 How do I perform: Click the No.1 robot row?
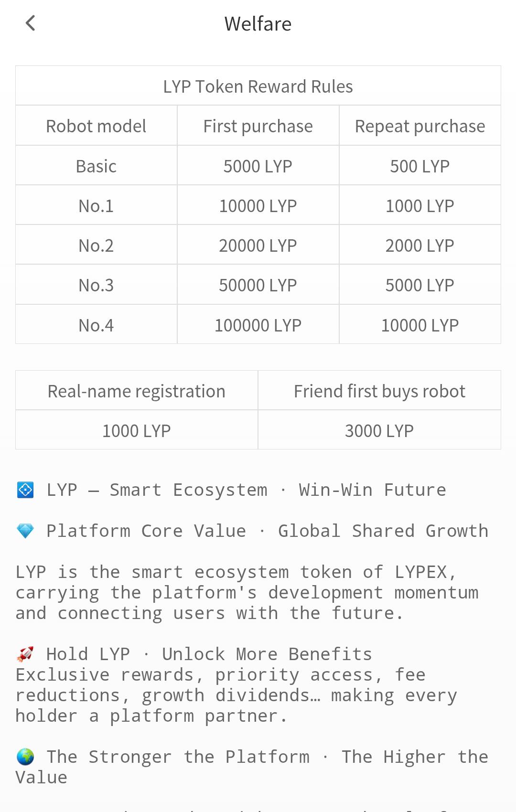pos(96,205)
